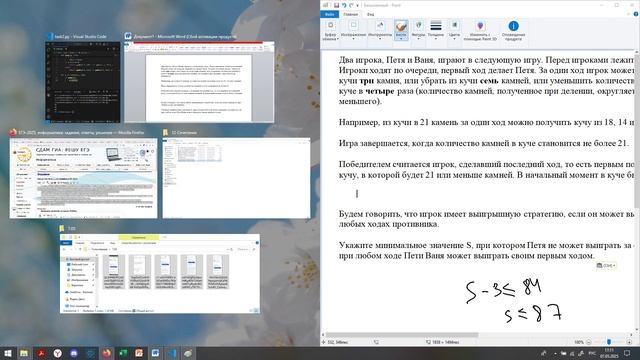The image size is (640, 360).
Task: Click the Save icon in Paint's title bar
Action: 336,5
